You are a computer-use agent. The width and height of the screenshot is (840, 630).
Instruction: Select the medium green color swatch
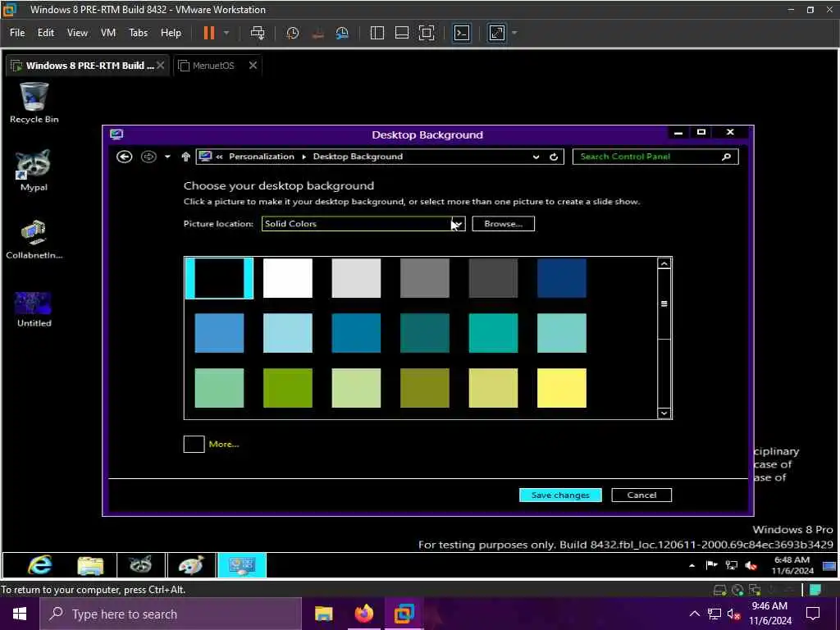tap(288, 388)
